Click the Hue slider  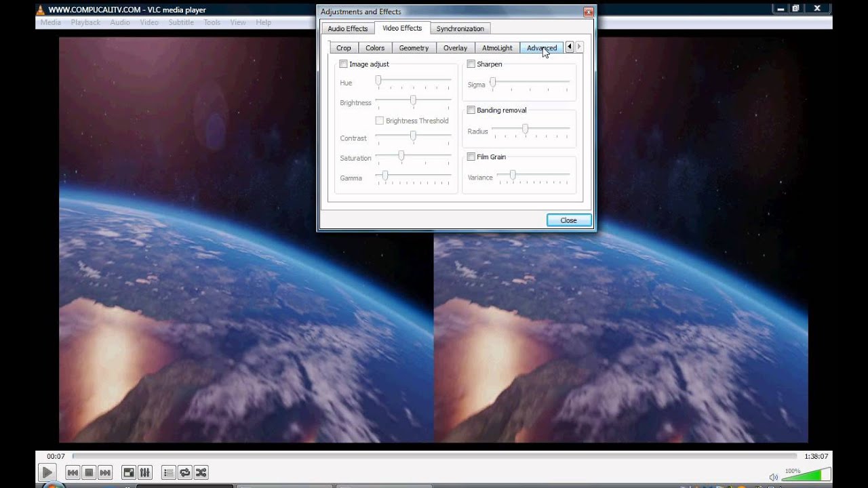click(x=413, y=81)
